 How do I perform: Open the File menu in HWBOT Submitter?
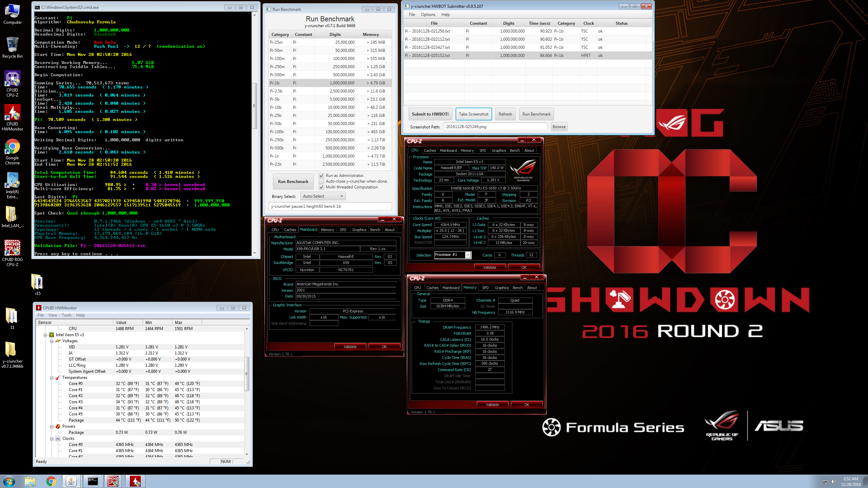(412, 15)
